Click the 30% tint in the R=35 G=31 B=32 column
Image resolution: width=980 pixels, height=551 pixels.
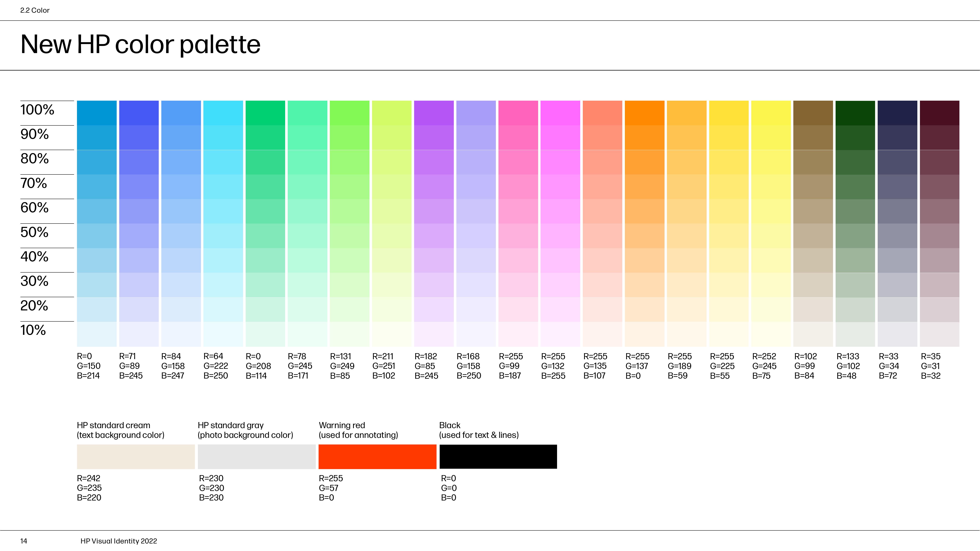click(940, 285)
